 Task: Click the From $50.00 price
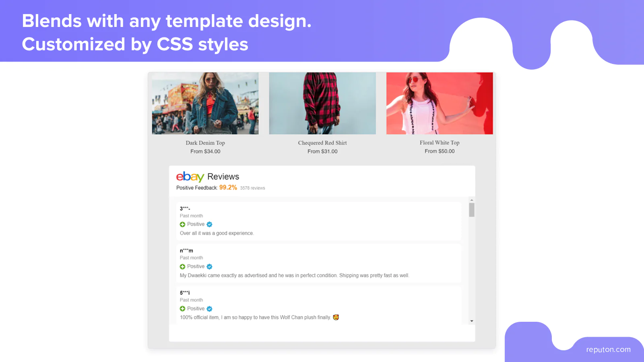440,151
